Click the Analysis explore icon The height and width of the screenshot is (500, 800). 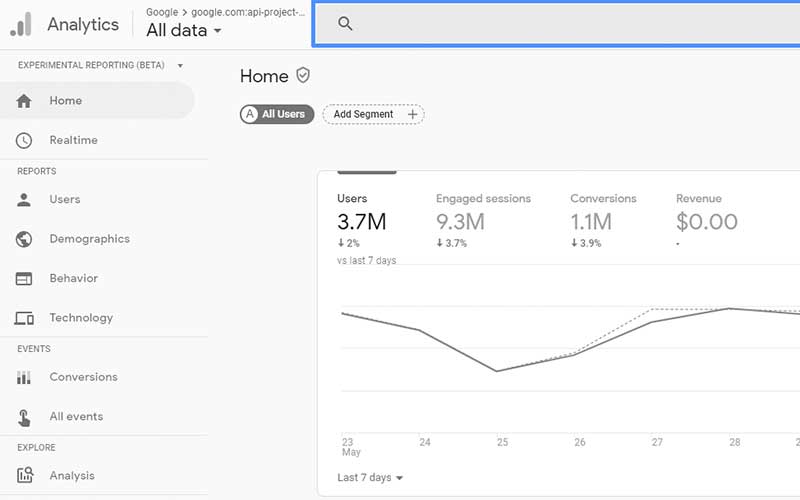(x=25, y=476)
